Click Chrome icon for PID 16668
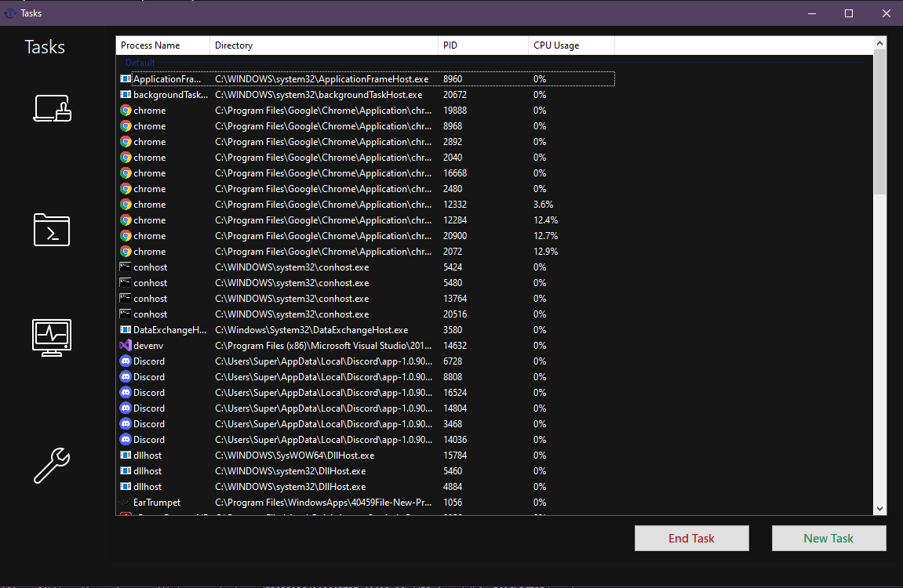 pyautogui.click(x=126, y=173)
